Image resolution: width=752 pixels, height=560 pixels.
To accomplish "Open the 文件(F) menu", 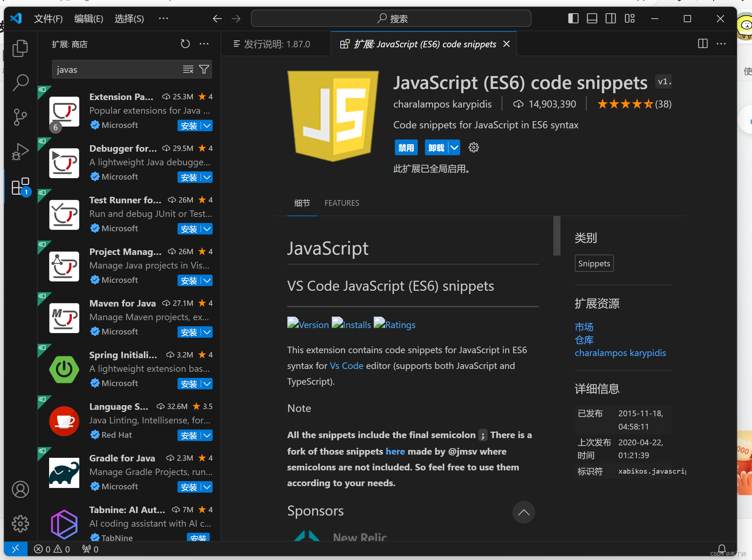I will coord(48,18).
